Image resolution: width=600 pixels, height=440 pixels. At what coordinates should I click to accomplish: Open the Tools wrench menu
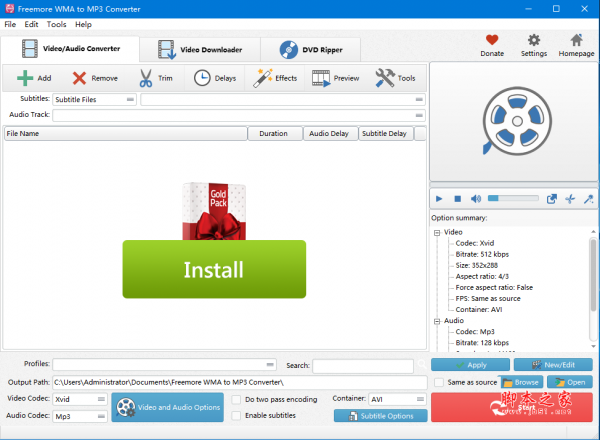pyautogui.click(x=395, y=78)
